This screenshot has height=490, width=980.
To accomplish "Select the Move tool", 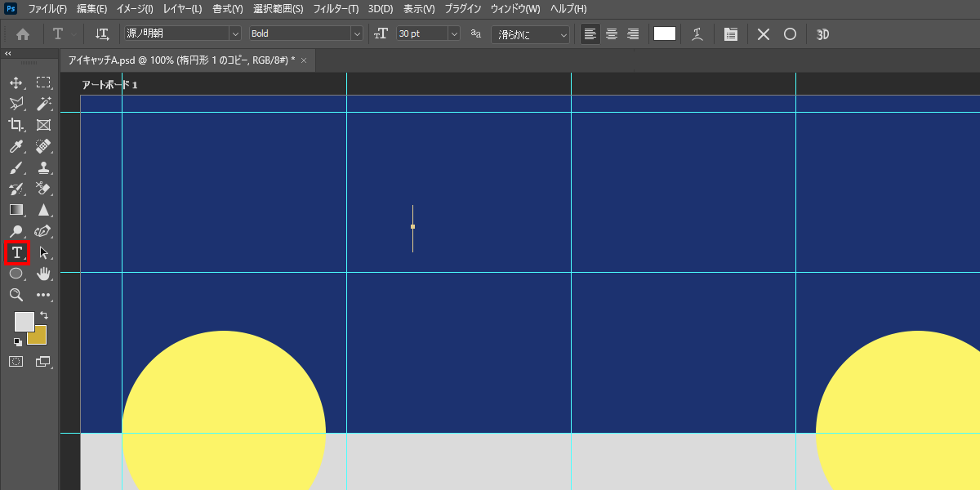I will [16, 82].
